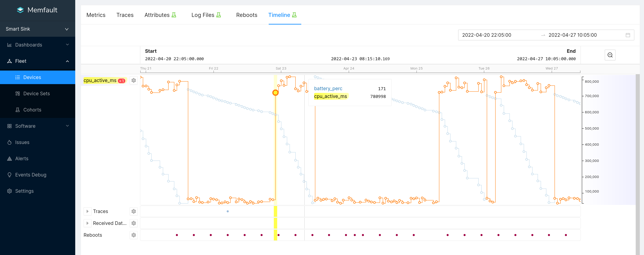Image resolution: width=644 pixels, height=255 pixels.
Task: Open Events Debug in sidebar
Action: [x=30, y=175]
